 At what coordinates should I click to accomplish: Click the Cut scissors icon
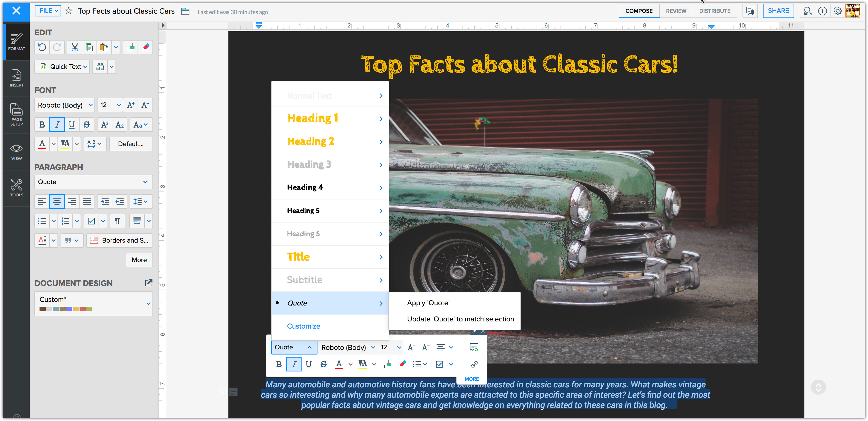74,47
